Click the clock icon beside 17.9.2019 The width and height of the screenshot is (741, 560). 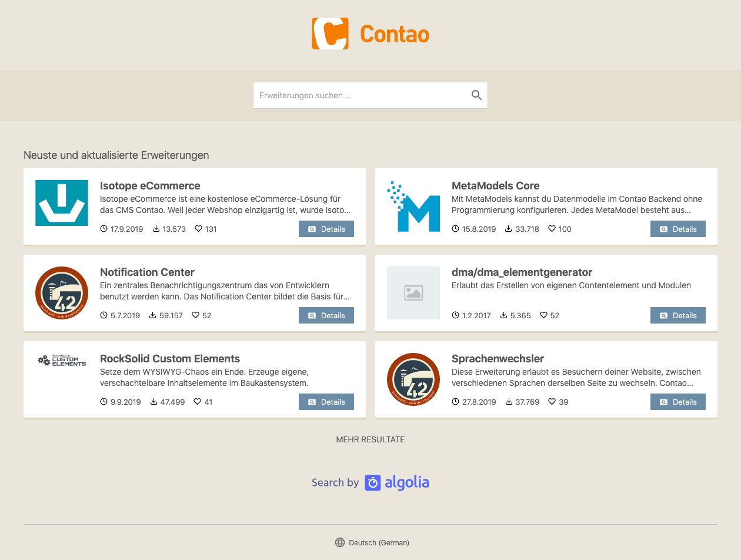pos(104,229)
